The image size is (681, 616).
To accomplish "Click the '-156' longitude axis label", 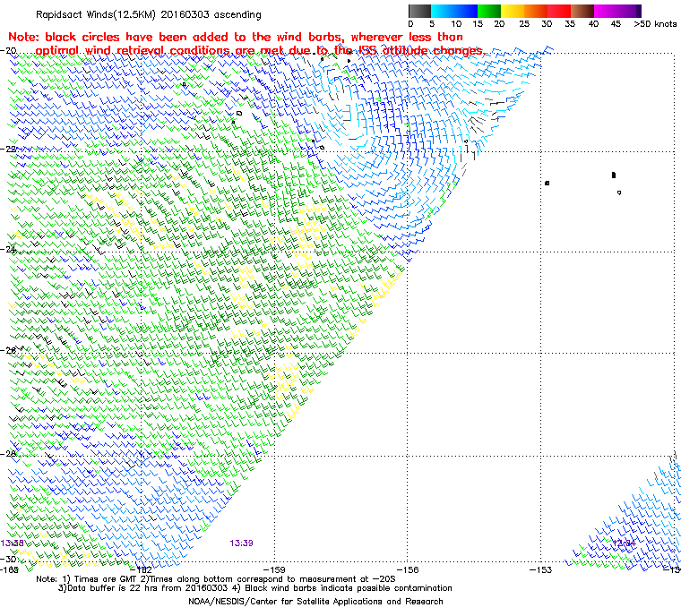I will (408, 569).
